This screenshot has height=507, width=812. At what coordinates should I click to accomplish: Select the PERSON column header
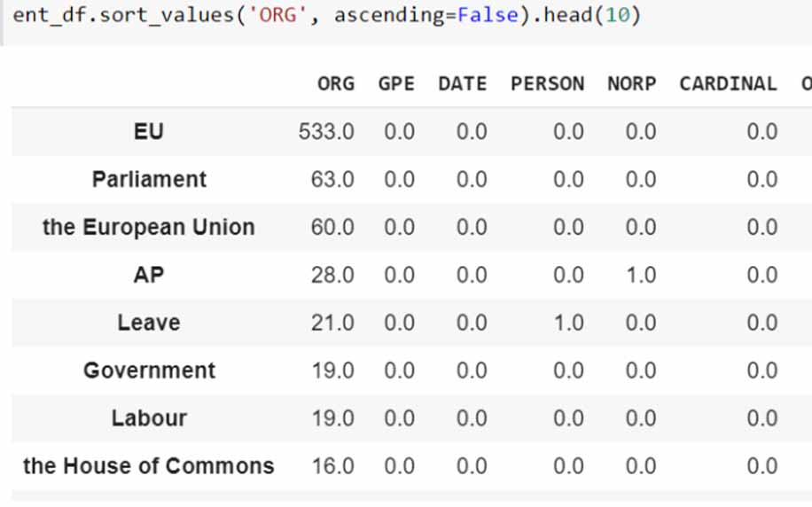pos(547,84)
